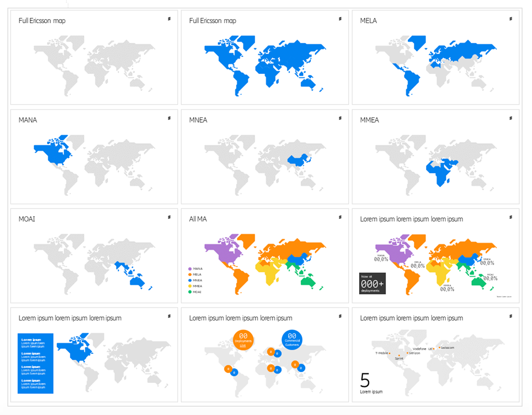Click the Ericsson logo on the MELA slide

tap(510, 19)
